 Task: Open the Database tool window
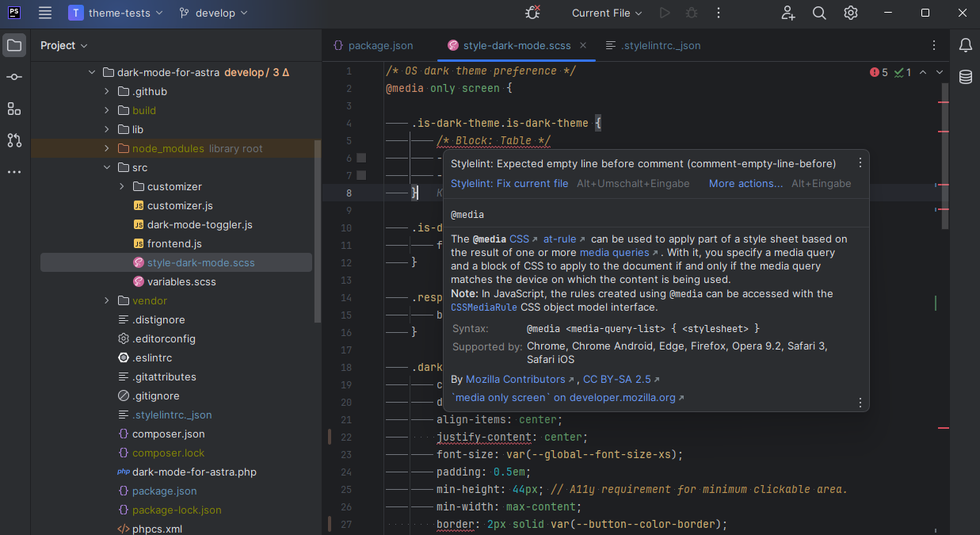pyautogui.click(x=965, y=77)
